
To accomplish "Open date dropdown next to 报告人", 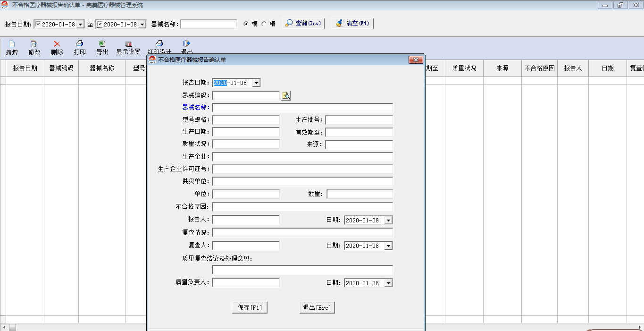I will tap(388, 221).
